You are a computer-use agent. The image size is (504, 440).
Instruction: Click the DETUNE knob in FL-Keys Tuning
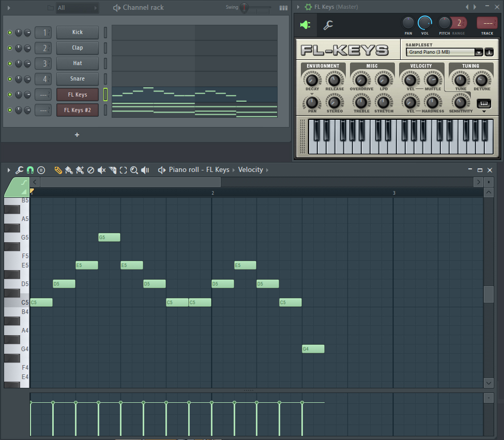point(481,80)
